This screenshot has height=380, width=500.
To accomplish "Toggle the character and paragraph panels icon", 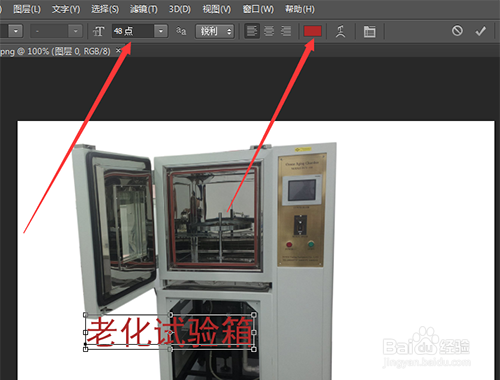I will coord(369,31).
